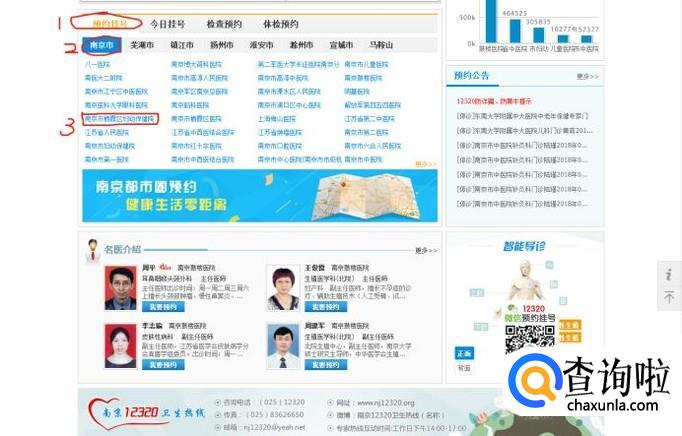Open 明基医院 link

click(357, 91)
